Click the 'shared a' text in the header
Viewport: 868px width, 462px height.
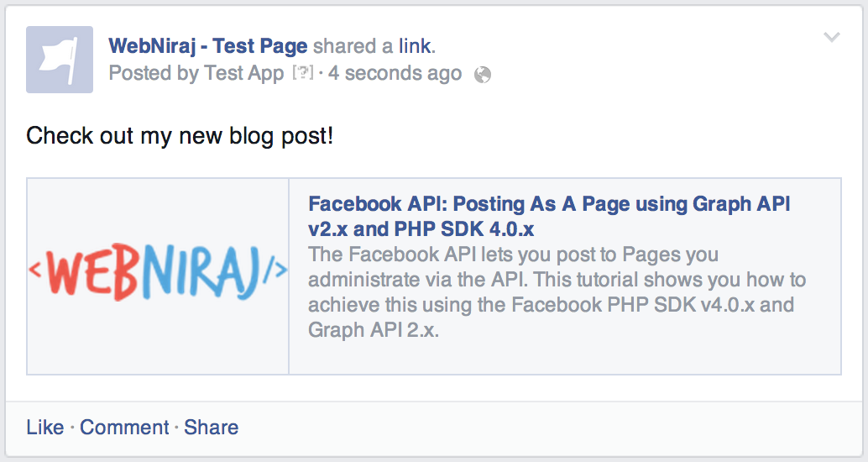pyautogui.click(x=353, y=46)
